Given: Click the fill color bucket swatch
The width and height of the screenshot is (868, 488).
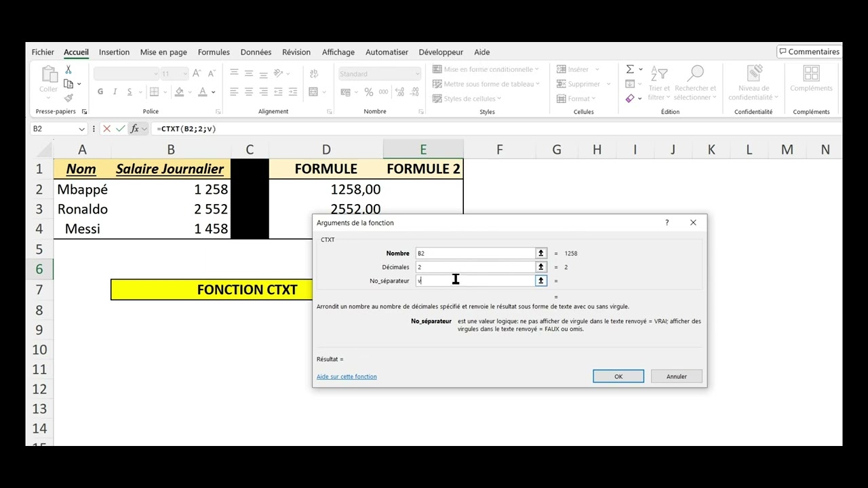Looking at the screenshot, I should tap(179, 91).
